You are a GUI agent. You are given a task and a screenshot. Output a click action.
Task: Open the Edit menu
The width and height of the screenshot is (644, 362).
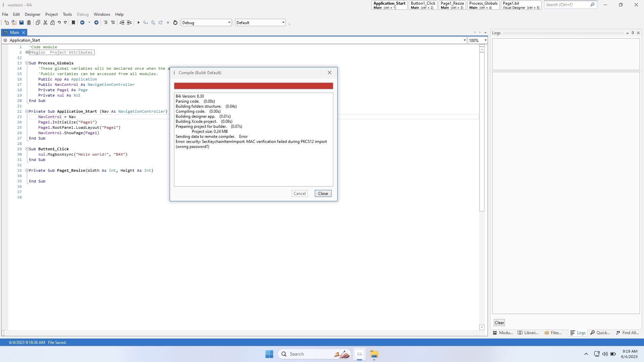click(x=16, y=14)
